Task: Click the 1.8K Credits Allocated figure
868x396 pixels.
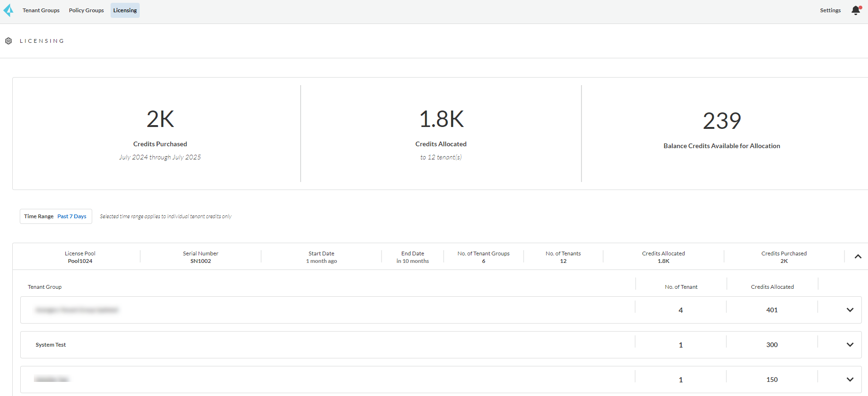Action: tap(441, 119)
